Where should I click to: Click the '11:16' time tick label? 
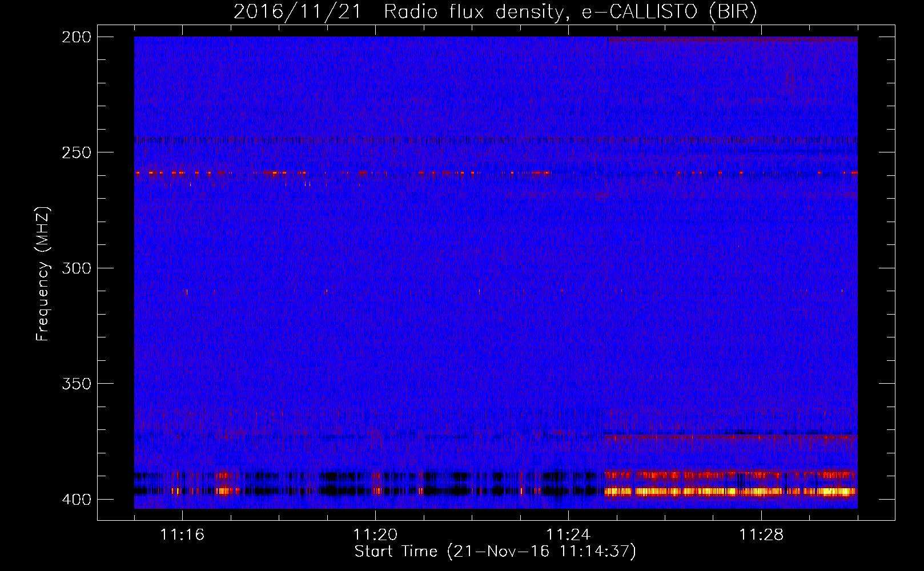coord(182,534)
